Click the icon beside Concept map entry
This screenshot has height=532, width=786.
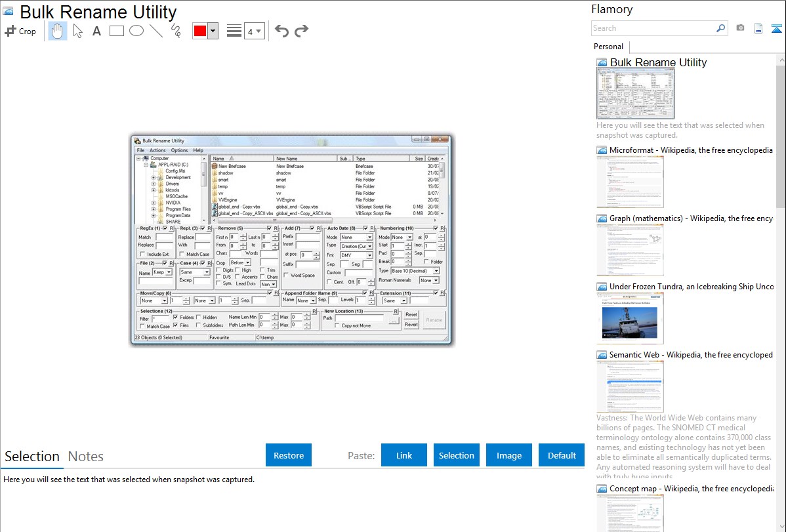602,489
